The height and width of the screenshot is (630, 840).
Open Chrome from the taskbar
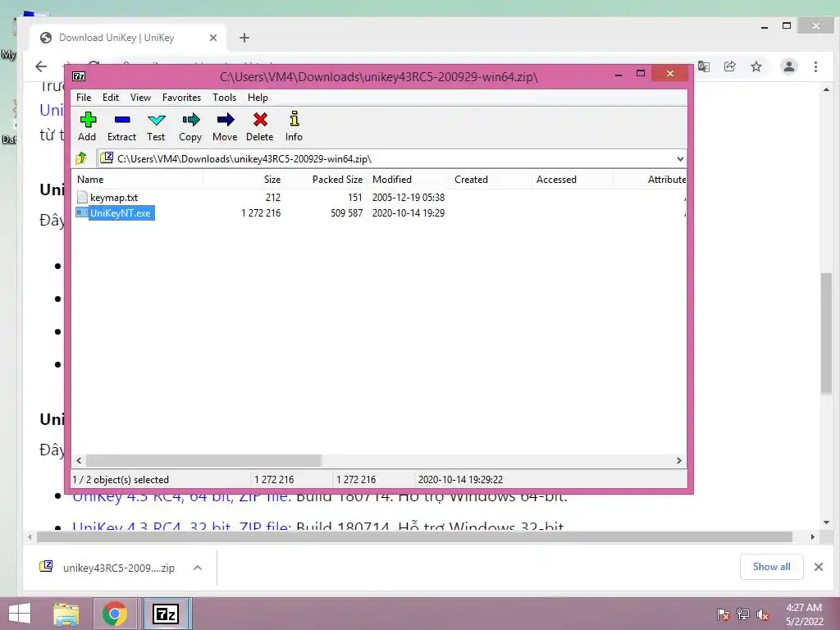coord(114,614)
